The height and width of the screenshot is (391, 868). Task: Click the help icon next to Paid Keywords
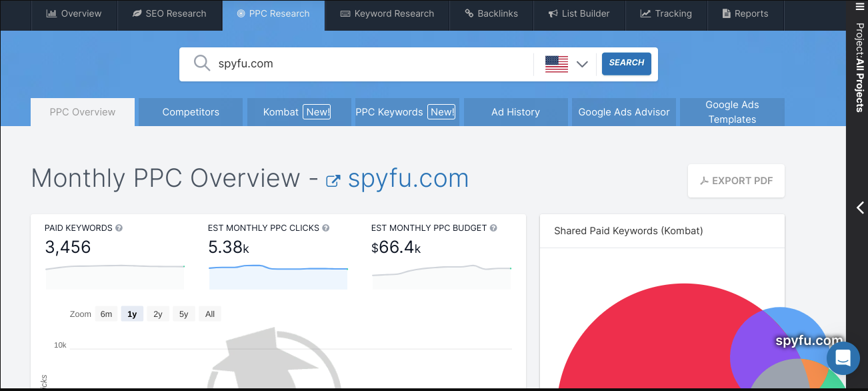pyautogui.click(x=119, y=228)
